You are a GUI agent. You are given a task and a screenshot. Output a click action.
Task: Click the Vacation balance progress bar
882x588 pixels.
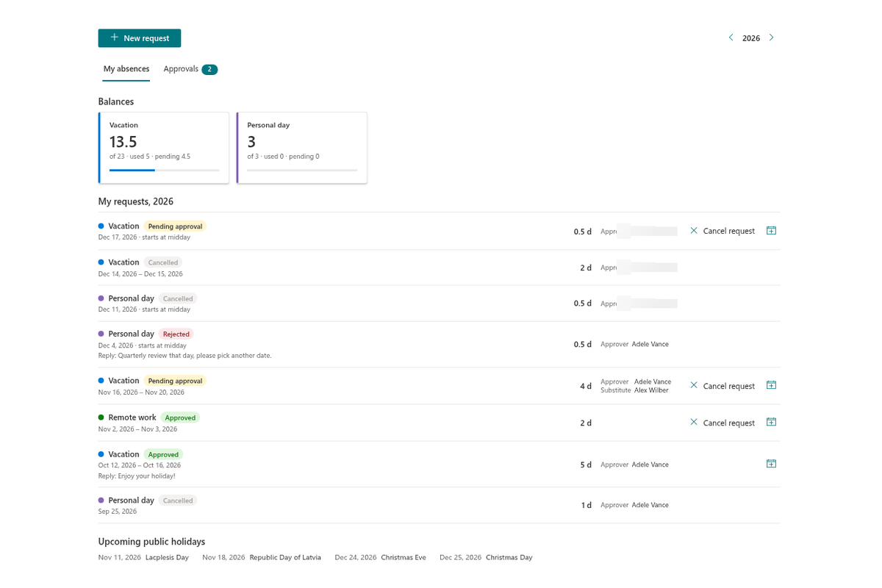click(165, 170)
